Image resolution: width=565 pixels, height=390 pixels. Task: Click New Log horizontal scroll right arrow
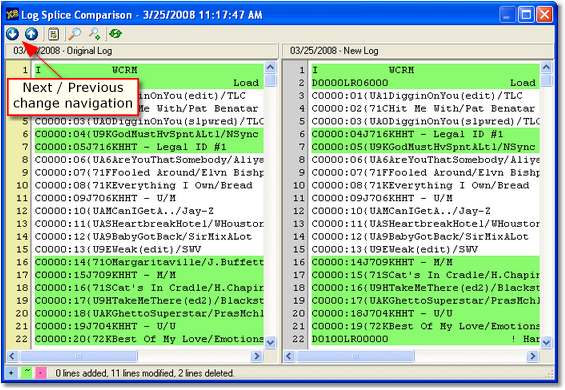(533, 356)
